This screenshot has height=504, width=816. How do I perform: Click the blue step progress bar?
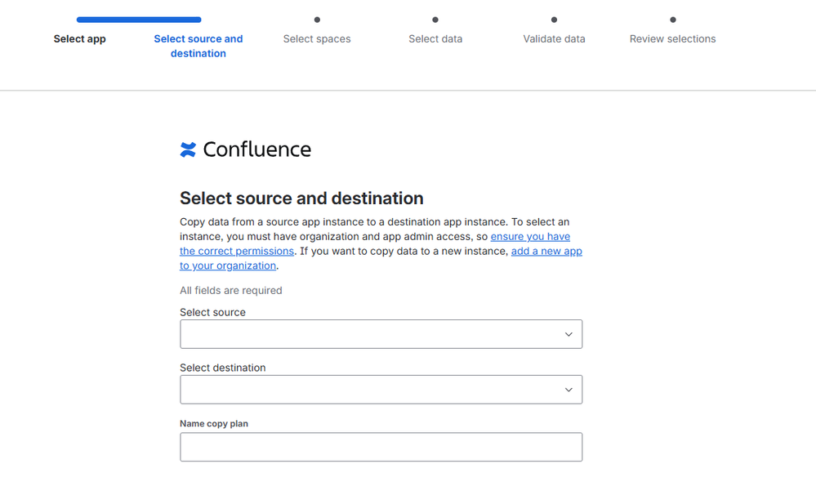pyautogui.click(x=139, y=20)
